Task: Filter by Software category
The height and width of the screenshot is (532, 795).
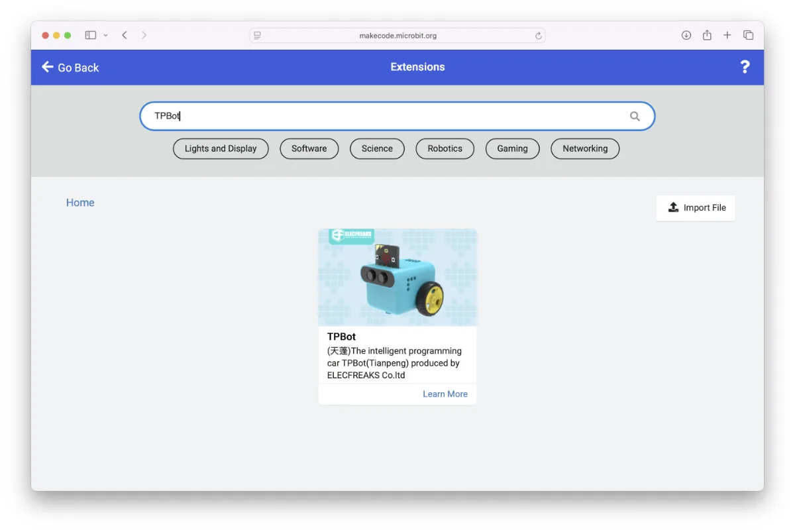Action: (x=309, y=148)
